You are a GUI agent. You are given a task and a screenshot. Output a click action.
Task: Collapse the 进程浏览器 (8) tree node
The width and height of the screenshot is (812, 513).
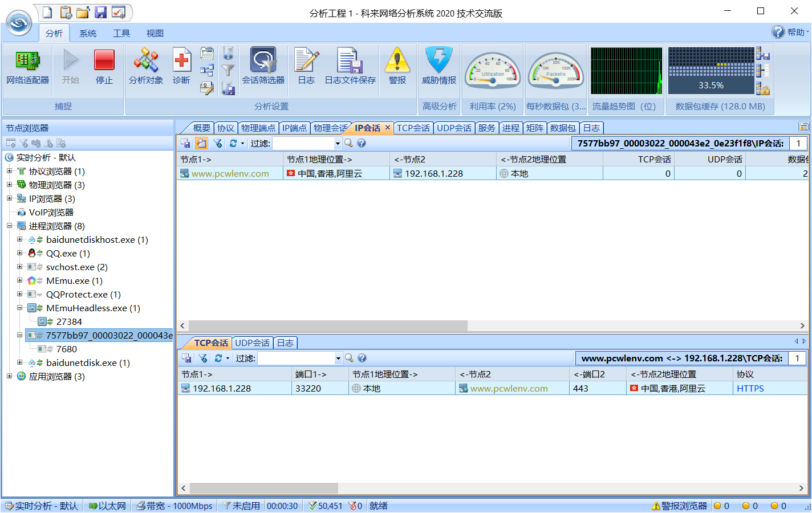click(9, 226)
